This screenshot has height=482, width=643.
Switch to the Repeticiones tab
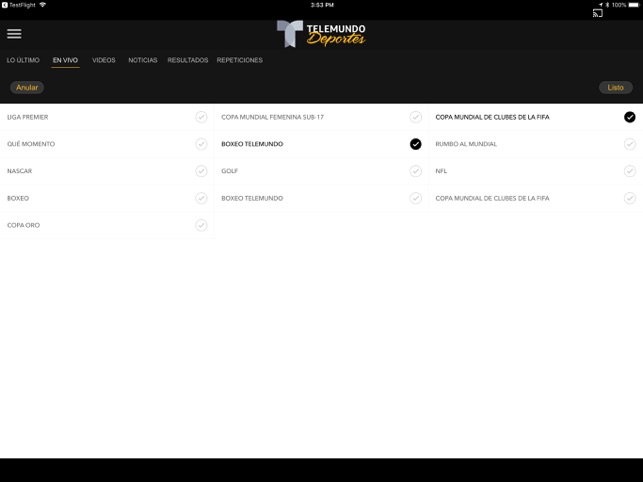coord(239,60)
